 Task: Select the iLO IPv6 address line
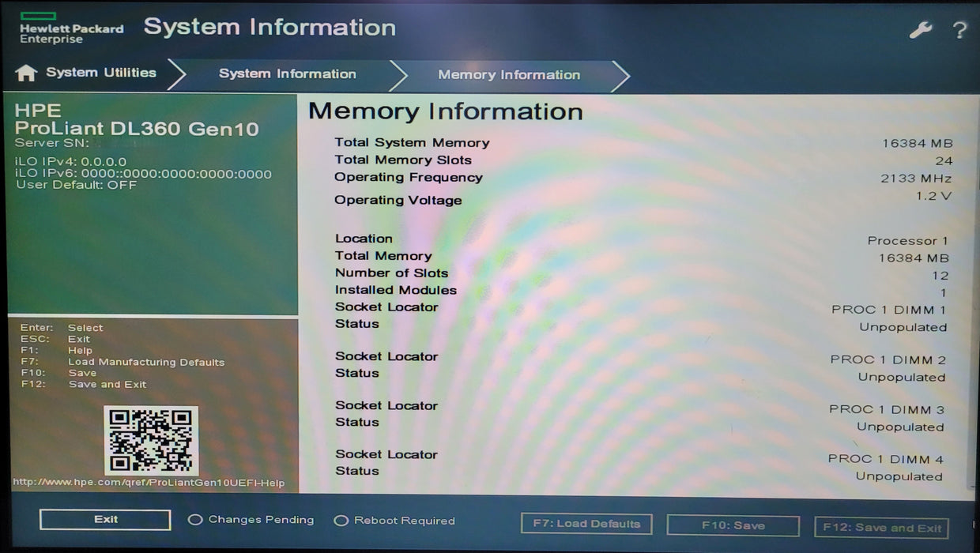pos(143,174)
